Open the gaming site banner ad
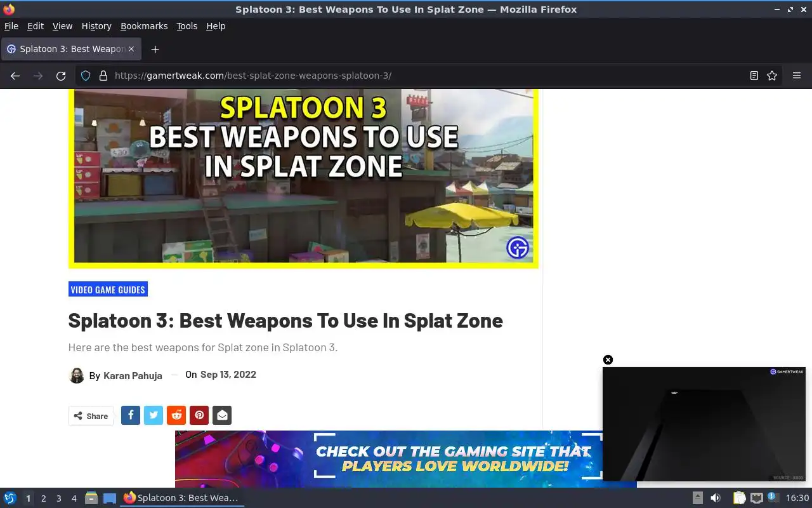The image size is (812, 508). coord(388,459)
